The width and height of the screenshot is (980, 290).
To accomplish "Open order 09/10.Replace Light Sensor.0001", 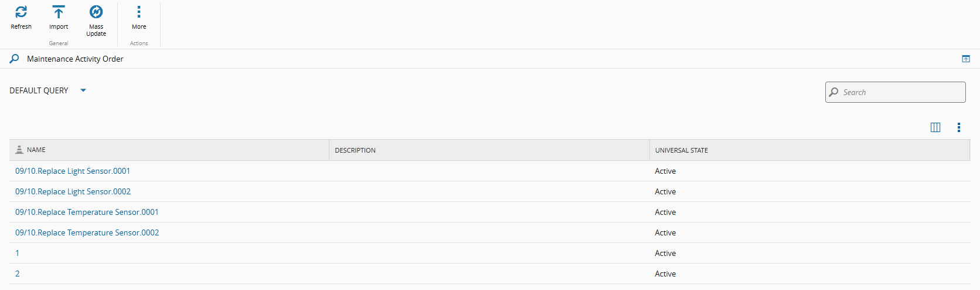I will point(73,171).
